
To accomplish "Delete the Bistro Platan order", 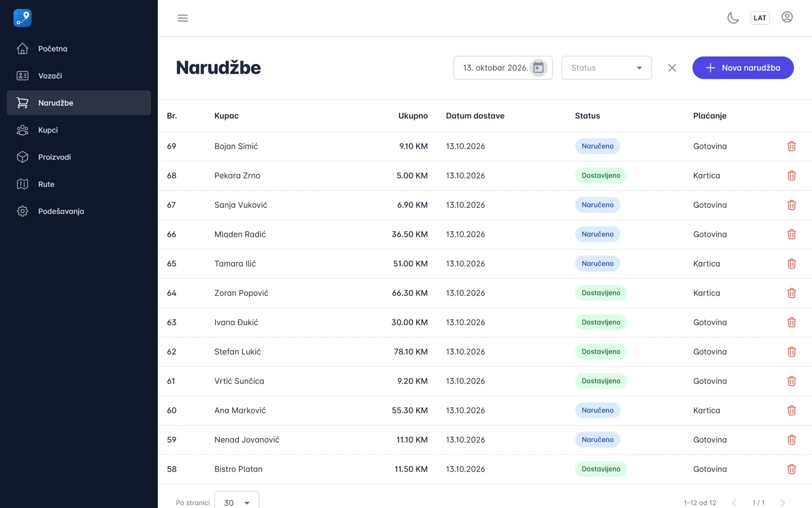I will 791,469.
